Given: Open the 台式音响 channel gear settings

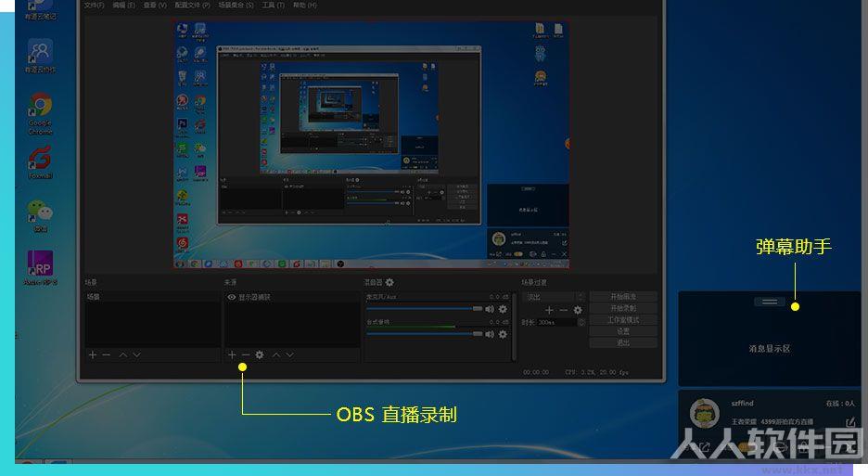Looking at the screenshot, I should coord(503,334).
